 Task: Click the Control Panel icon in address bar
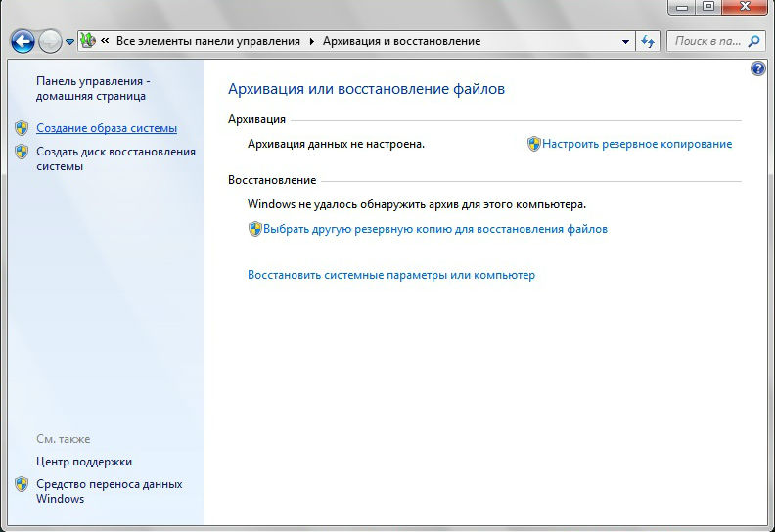(x=88, y=41)
